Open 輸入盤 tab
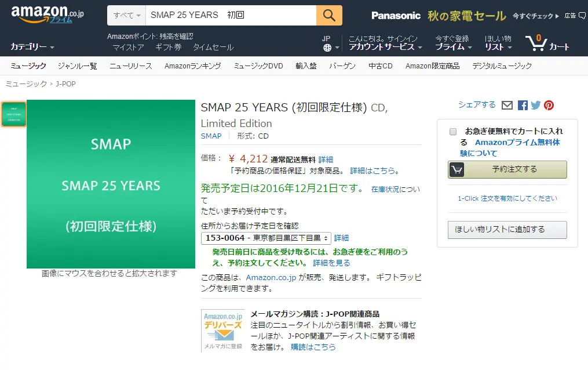Screen dimensions: 588x370 306,66
